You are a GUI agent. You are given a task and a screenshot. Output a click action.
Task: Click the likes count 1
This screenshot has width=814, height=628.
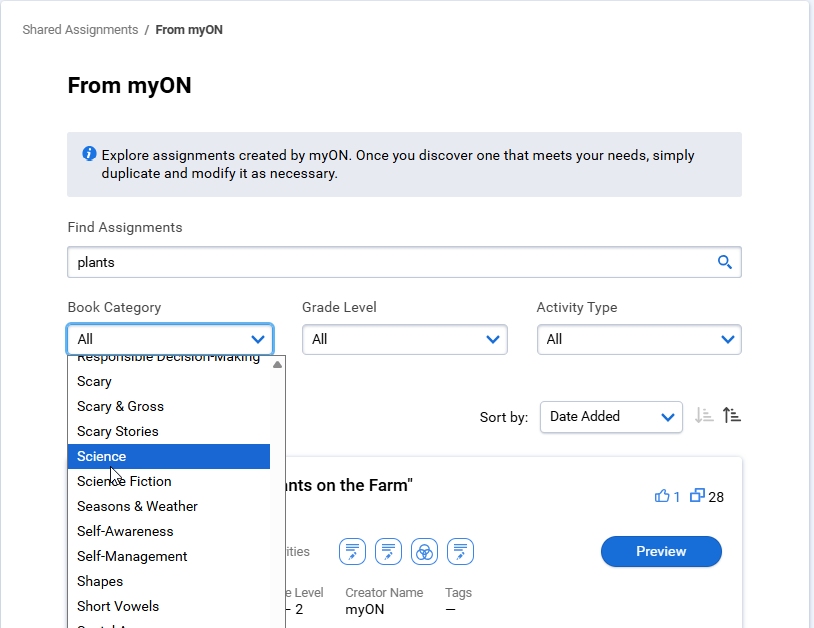(x=676, y=497)
